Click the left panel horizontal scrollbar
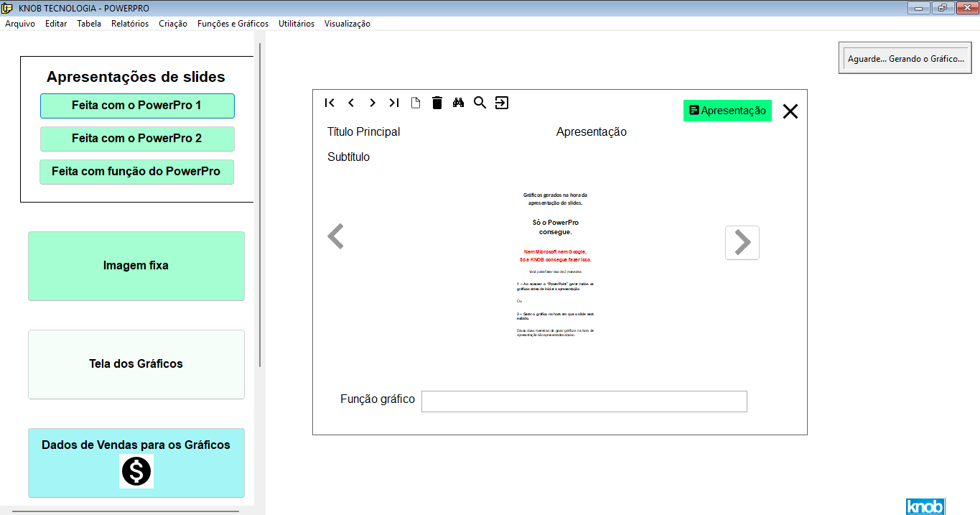980x515 pixels. (126, 511)
